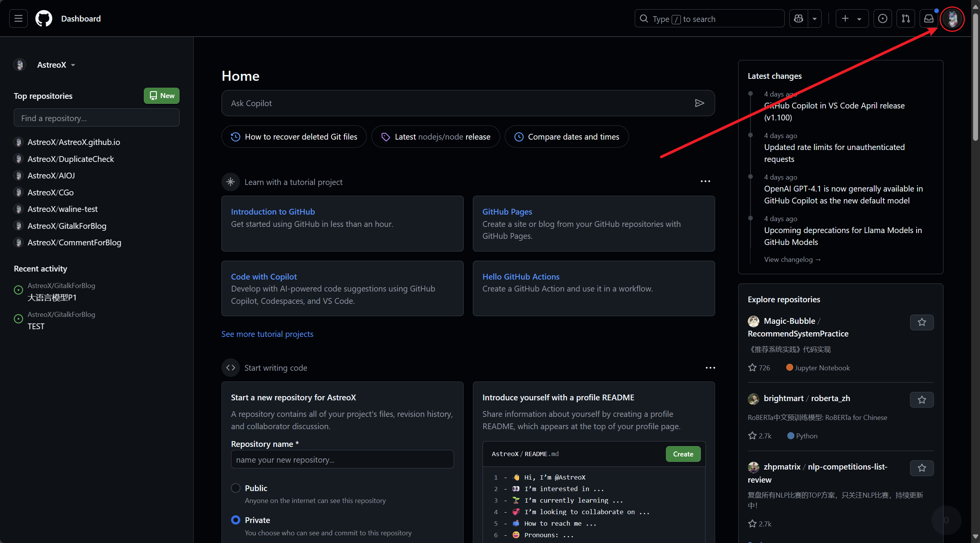Select How to recover deleted Git files
This screenshot has height=543, width=980.
coord(294,137)
